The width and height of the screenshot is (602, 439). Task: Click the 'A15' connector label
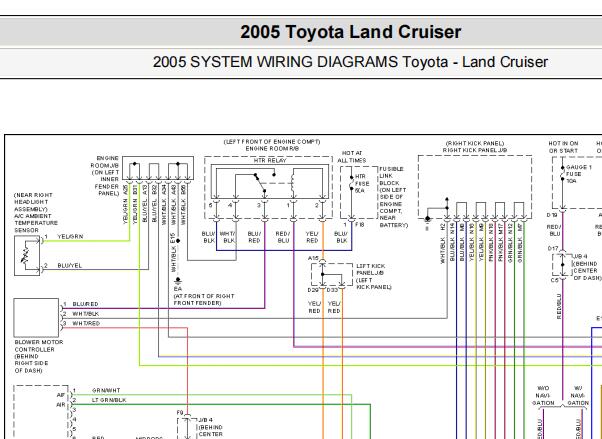313,258
